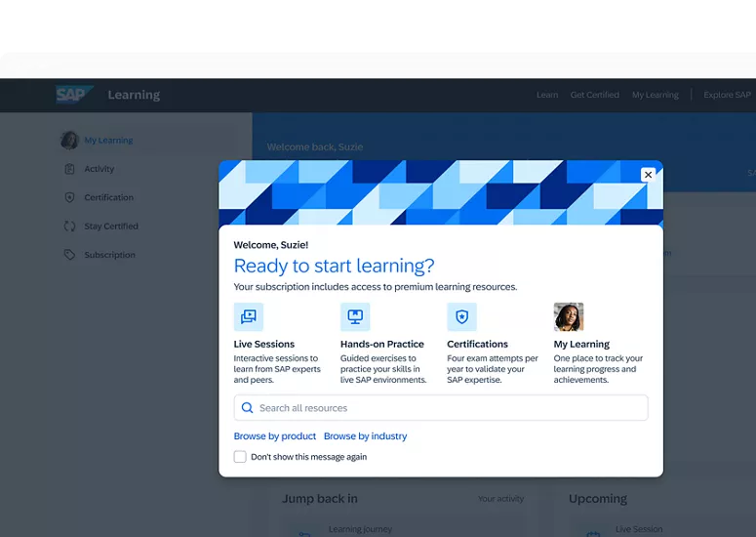Click the Certifications shield icon
Screen dimensions: 756x537
[462, 317]
